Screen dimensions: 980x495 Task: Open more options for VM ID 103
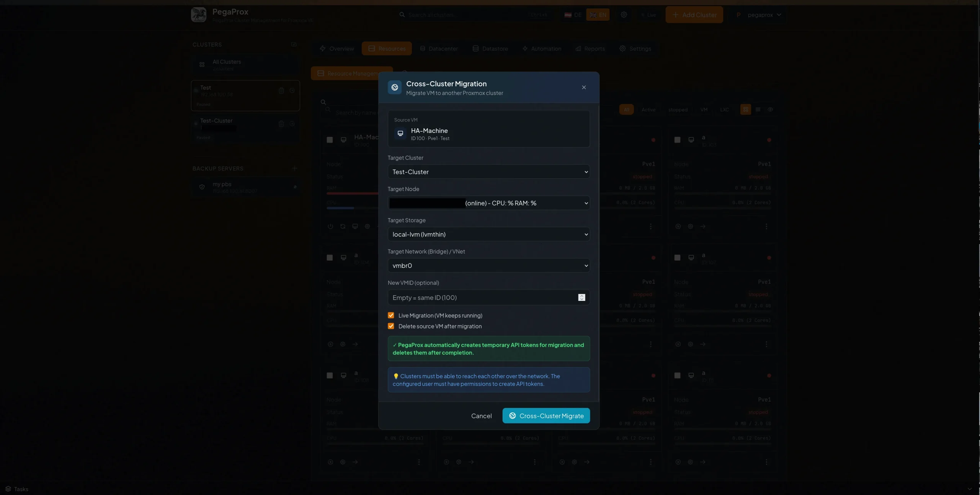point(766,226)
